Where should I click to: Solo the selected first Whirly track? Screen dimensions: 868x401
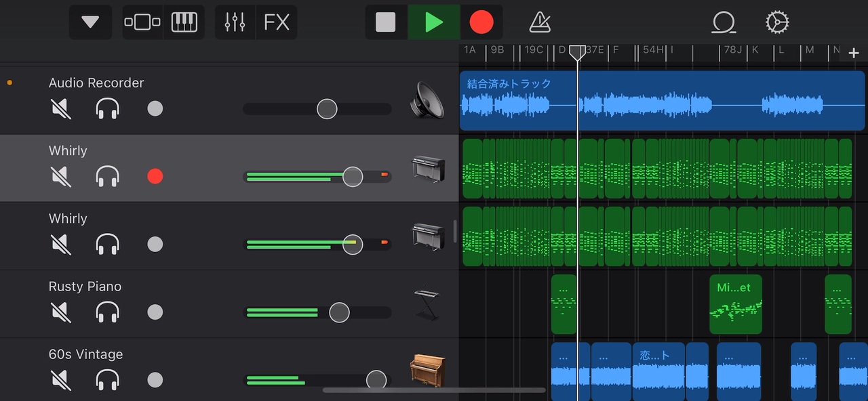coord(108,176)
